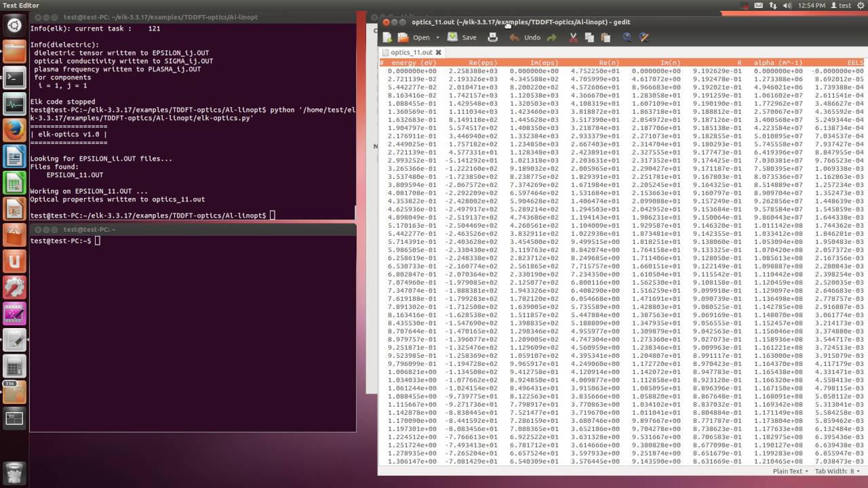Click the value 2.258388e+03 in gedit
This screenshot has width=868, height=488.
(x=473, y=70)
